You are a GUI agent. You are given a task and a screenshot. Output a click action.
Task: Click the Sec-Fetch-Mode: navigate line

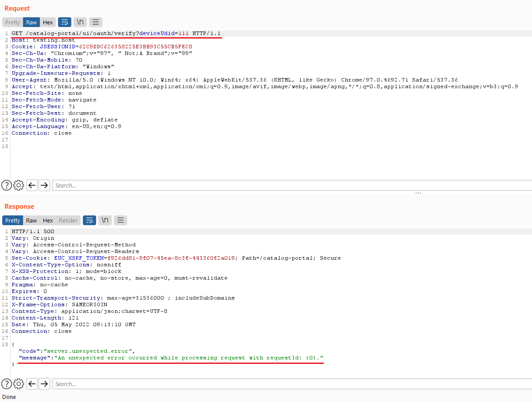point(54,100)
